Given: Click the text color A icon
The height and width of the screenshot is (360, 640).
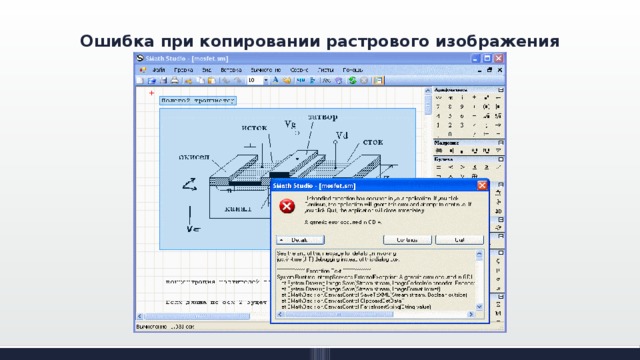Looking at the screenshot, I should click(276, 80).
